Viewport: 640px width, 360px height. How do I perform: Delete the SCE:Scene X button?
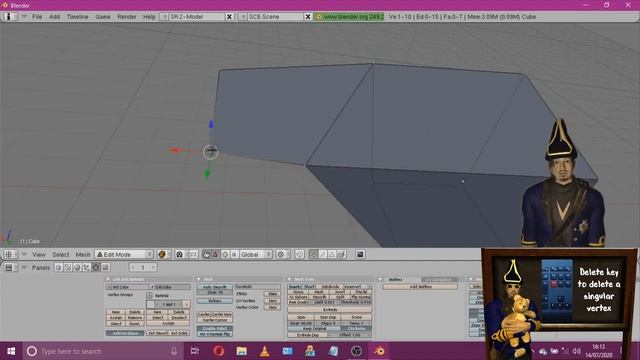point(308,17)
